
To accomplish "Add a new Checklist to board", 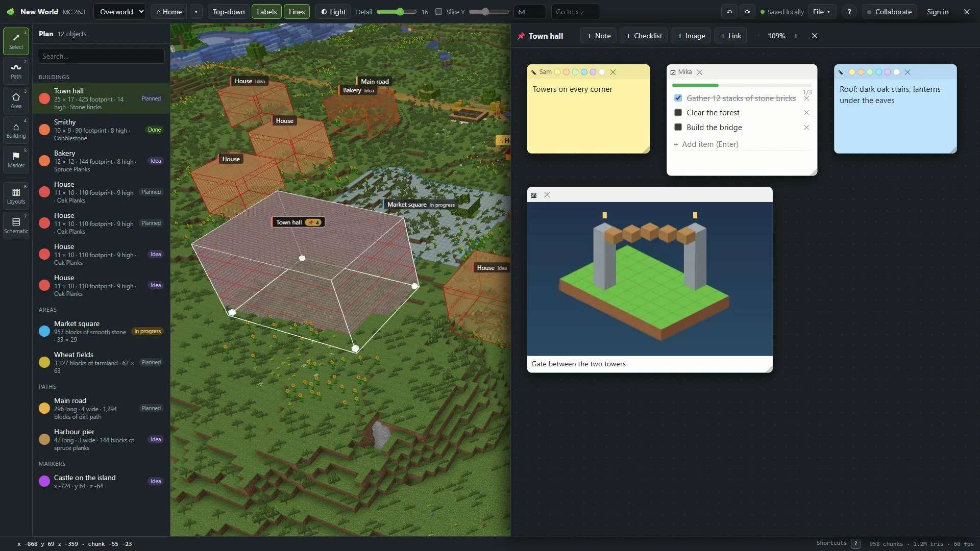I will (644, 36).
